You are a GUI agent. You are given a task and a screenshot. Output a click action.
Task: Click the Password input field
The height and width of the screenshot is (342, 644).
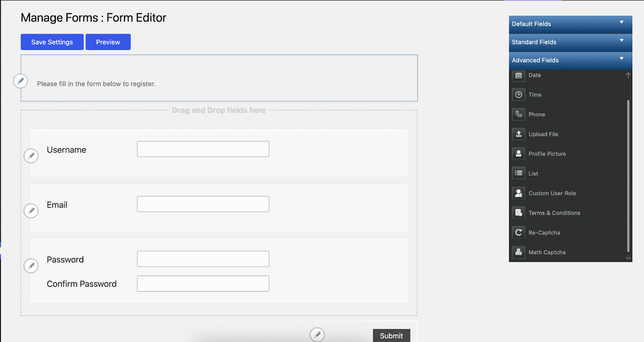203,259
